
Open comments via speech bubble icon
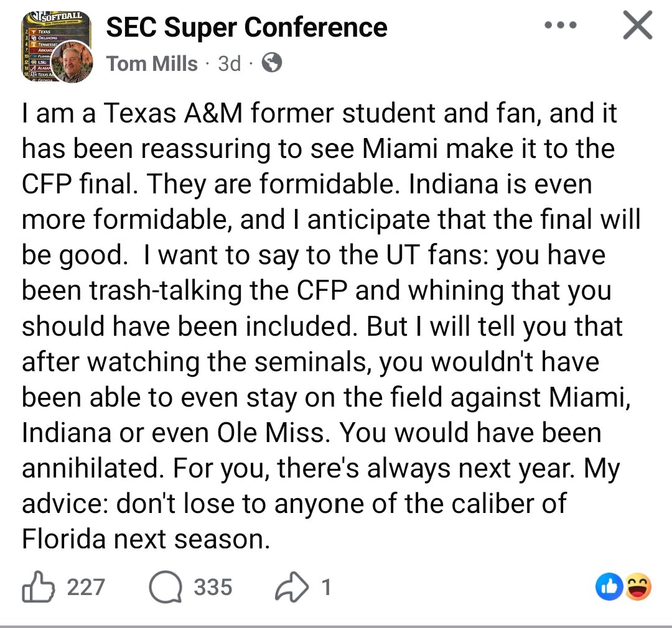[166, 588]
